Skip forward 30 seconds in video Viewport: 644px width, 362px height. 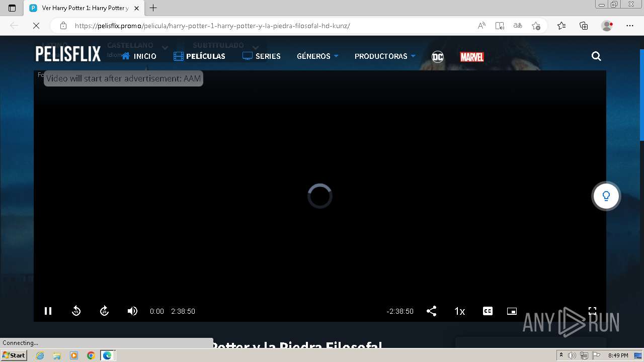(104, 311)
